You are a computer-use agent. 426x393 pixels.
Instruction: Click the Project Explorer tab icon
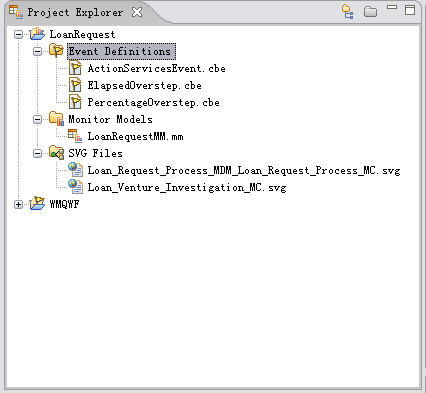[16, 12]
